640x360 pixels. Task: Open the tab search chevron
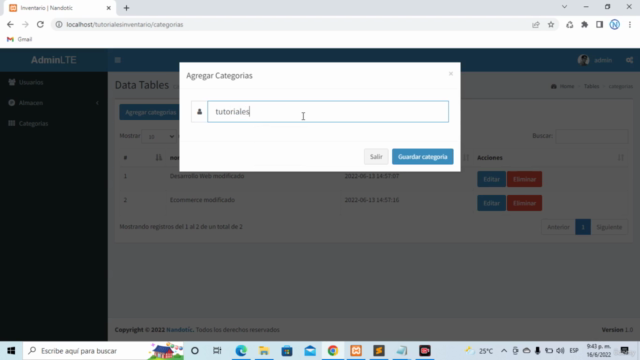coord(564,7)
